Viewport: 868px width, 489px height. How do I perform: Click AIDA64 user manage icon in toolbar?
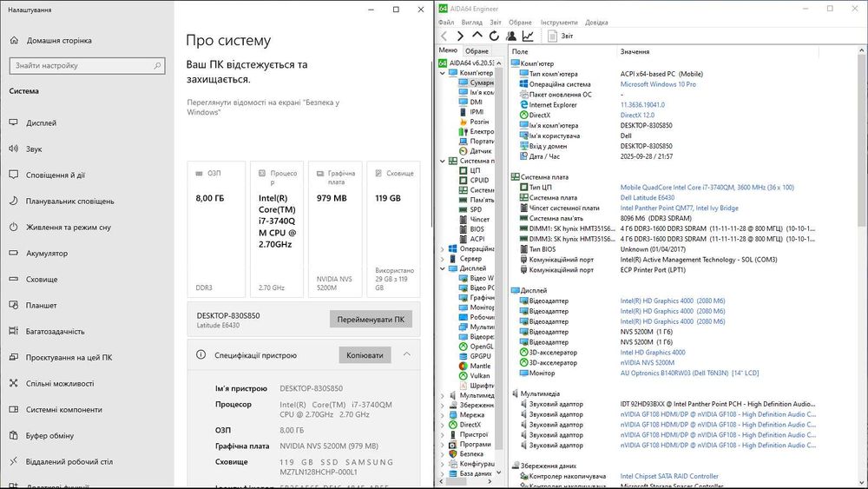511,36
